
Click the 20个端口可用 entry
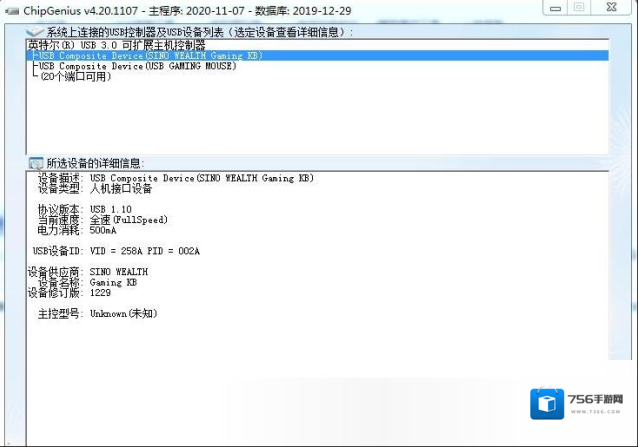(x=75, y=78)
